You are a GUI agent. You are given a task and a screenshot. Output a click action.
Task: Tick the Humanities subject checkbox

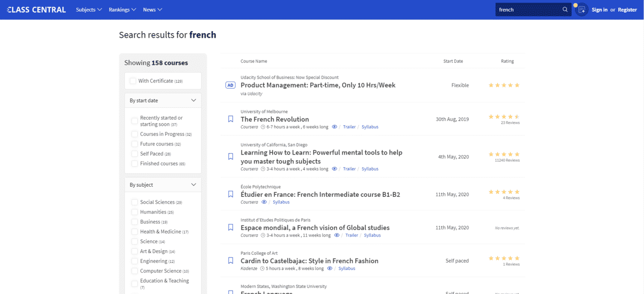(134, 212)
